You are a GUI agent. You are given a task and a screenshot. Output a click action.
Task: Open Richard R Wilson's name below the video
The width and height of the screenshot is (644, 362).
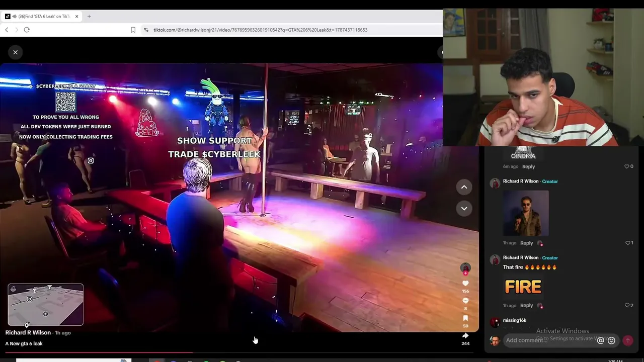pos(28,332)
